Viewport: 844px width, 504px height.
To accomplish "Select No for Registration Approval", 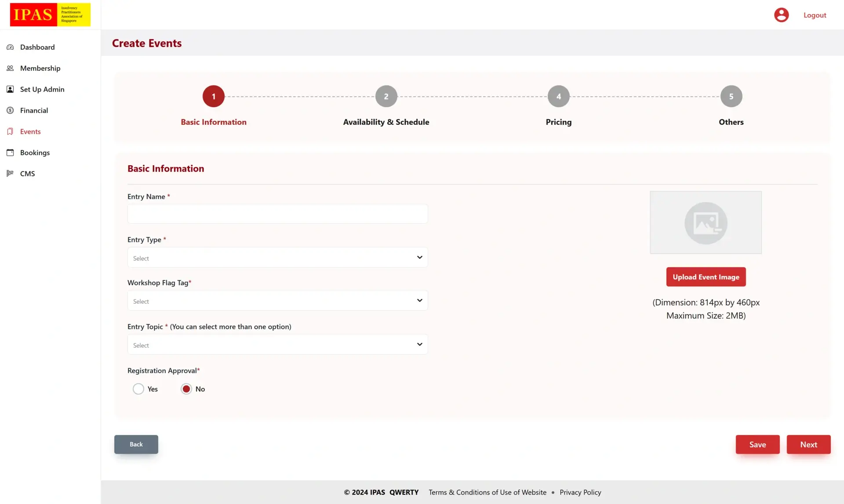I will pyautogui.click(x=187, y=389).
